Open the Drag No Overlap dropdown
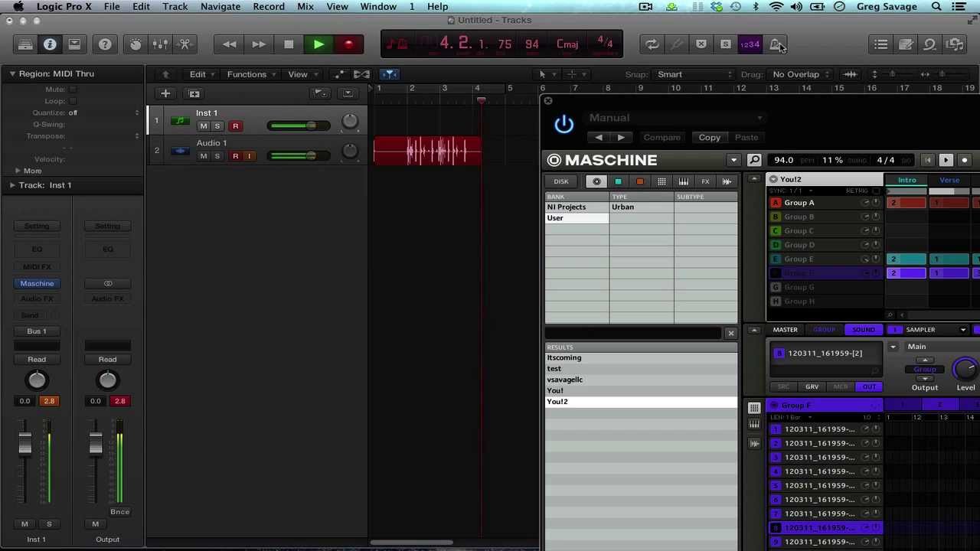 coord(802,74)
